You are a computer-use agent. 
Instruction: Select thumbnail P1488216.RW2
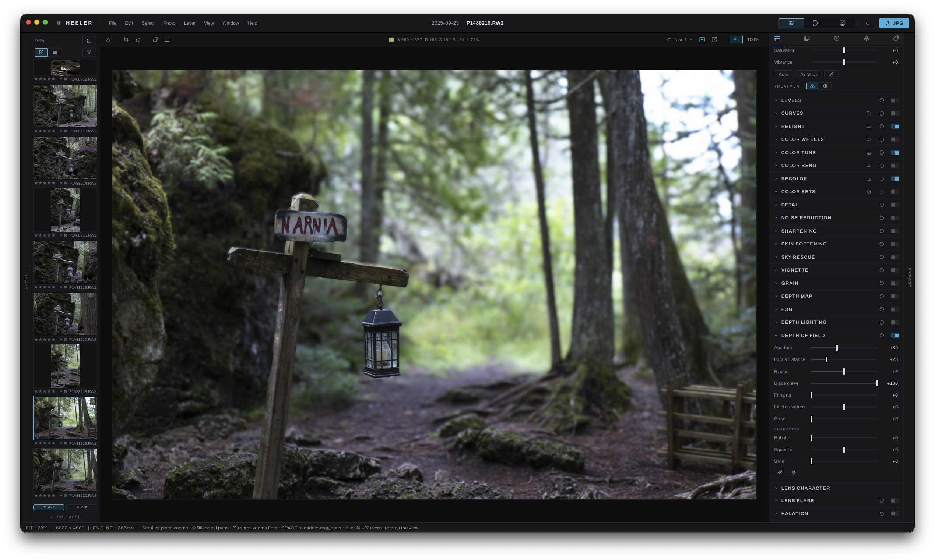65,262
